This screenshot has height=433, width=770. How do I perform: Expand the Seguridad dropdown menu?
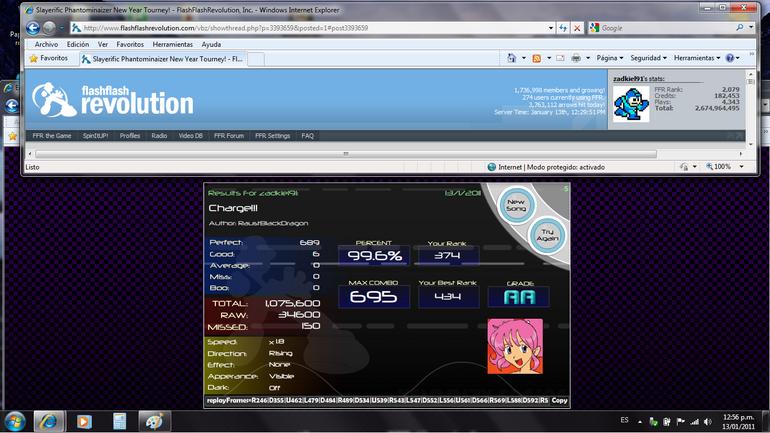tap(648, 58)
